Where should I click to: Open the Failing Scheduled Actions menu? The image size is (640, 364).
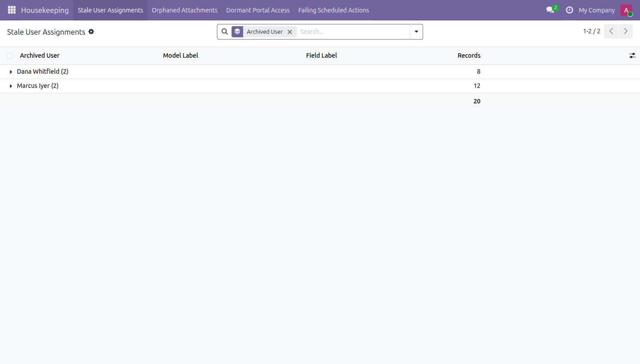pyautogui.click(x=333, y=10)
